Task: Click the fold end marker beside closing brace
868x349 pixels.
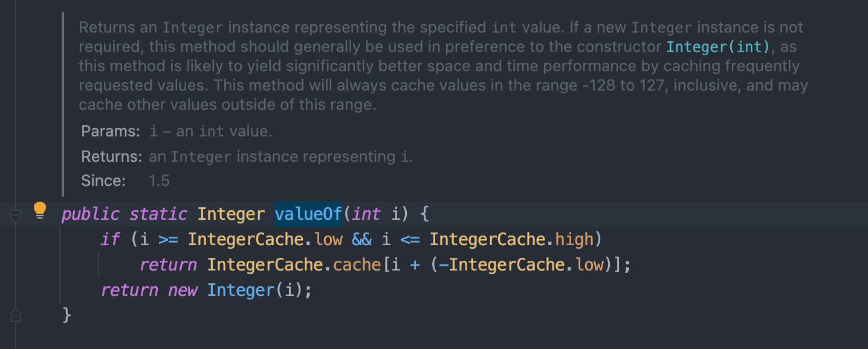Action: pos(16,315)
